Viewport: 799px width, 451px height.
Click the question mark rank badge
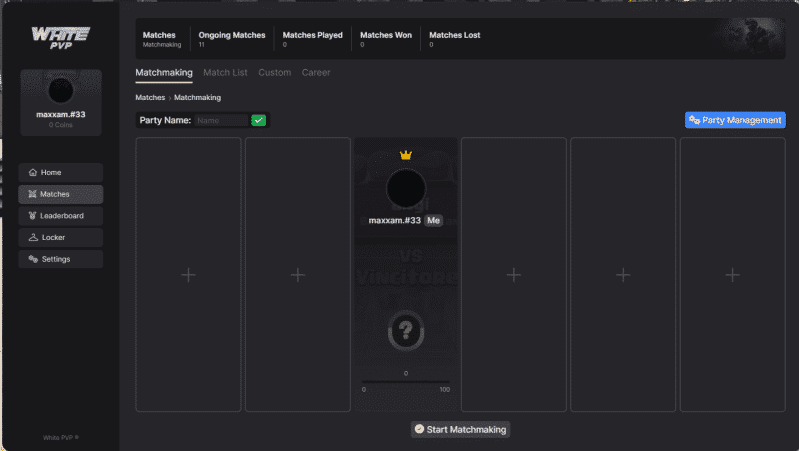(x=406, y=331)
